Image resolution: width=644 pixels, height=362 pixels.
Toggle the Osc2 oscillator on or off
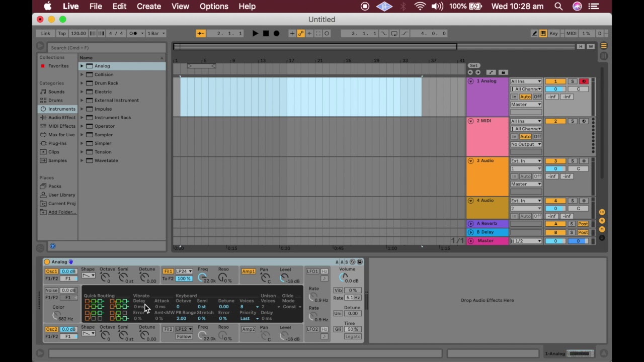[51, 329]
